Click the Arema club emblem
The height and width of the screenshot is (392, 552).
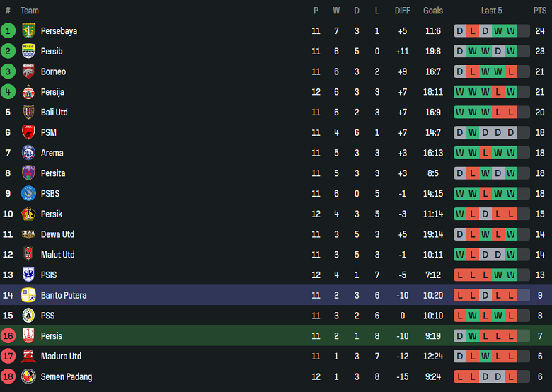pyautogui.click(x=28, y=153)
